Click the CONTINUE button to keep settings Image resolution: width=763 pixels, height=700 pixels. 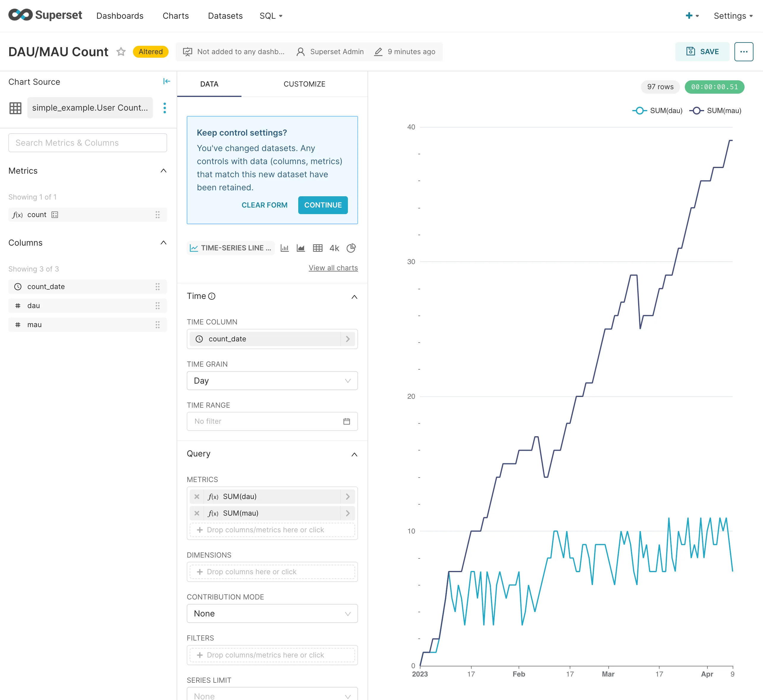click(323, 205)
